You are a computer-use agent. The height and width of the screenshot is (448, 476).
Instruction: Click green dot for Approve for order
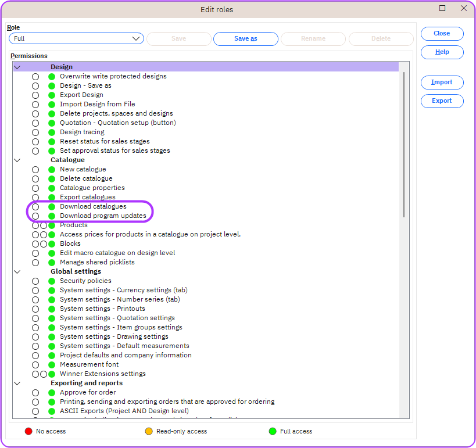click(52, 392)
